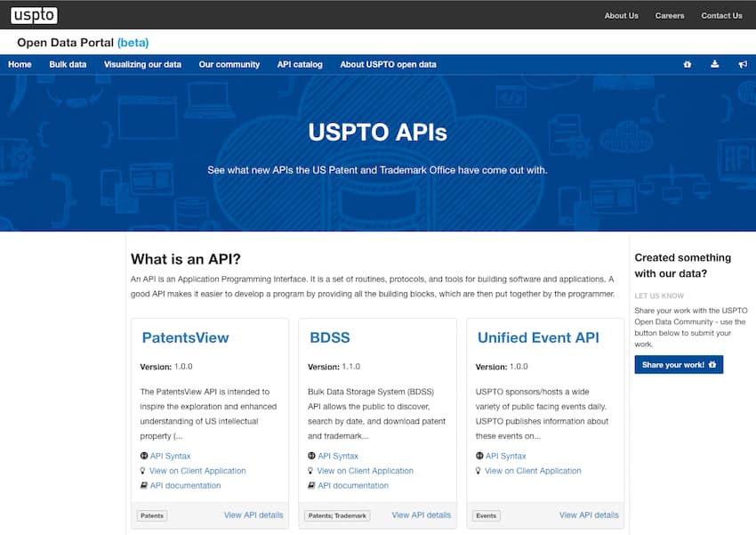Click the Events tag under Unified Event API
Viewport: 756px width, 535px height.
[x=486, y=515]
